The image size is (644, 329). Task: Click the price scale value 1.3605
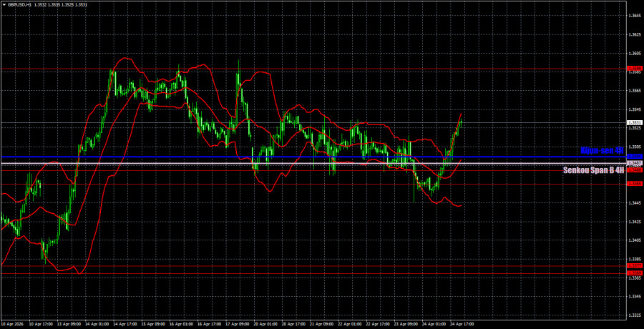pos(633,54)
